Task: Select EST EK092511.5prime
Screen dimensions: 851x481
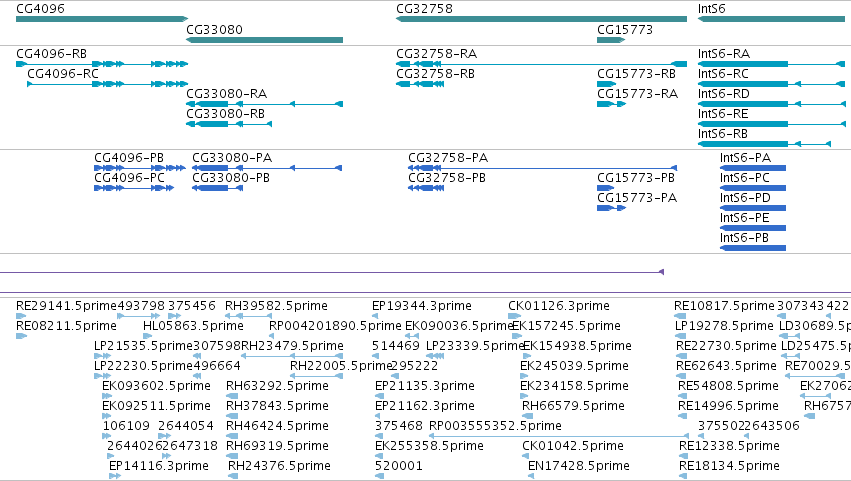Action: point(106,416)
